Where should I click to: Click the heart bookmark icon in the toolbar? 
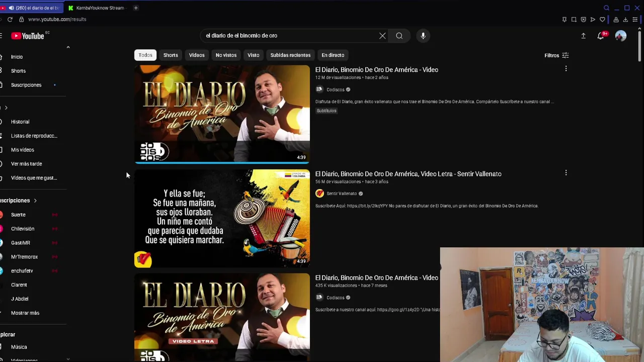coord(602,20)
